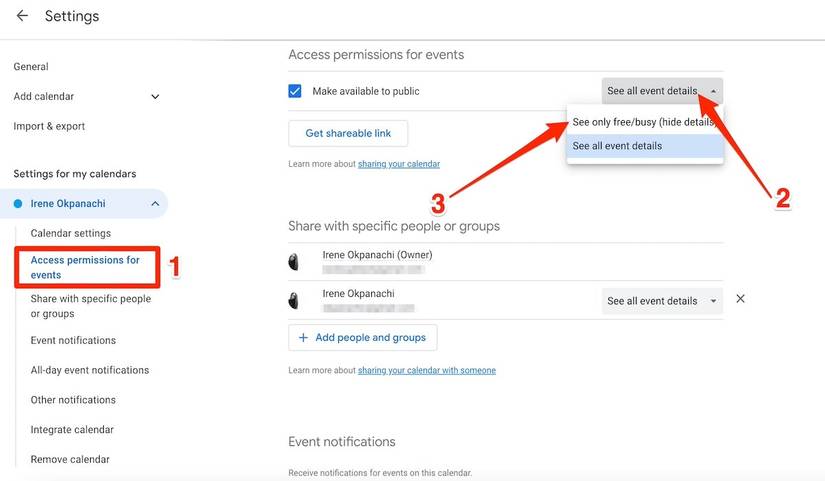Jump to Integrate calendar section

tap(72, 430)
